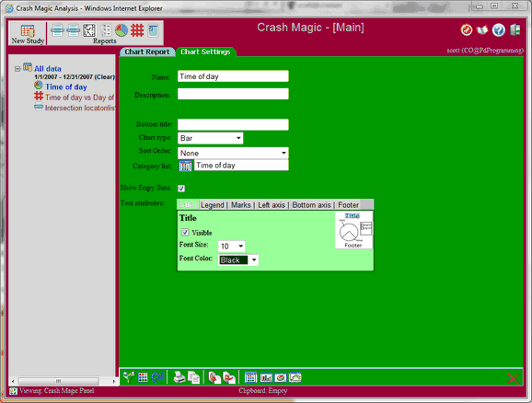Click the Viewing: Crash Magic Panel status

[x=56, y=390]
